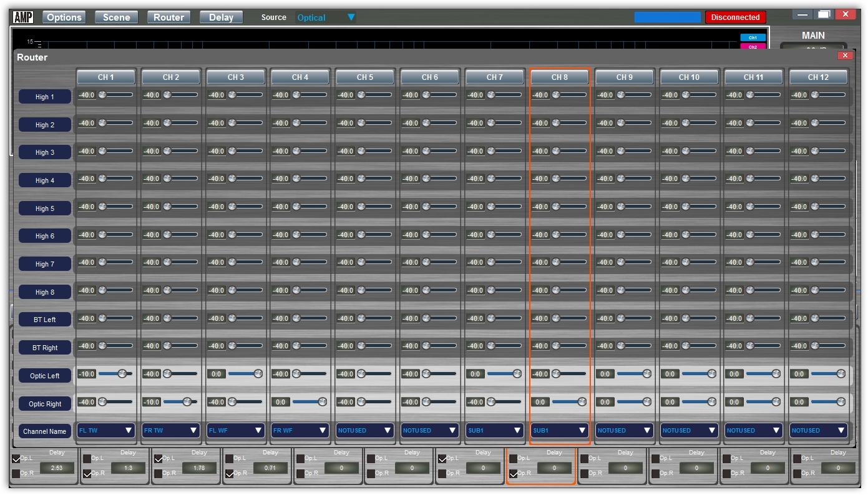The image size is (868, 495).
Task: Uncheck Op.L for the 2.53 delay channel
Action: [x=16, y=459]
